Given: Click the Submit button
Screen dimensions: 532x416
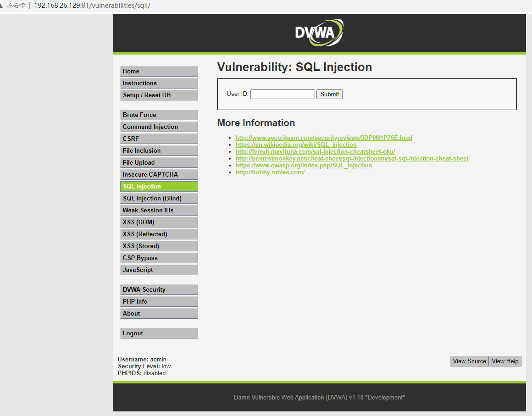Looking at the screenshot, I should click(329, 94).
